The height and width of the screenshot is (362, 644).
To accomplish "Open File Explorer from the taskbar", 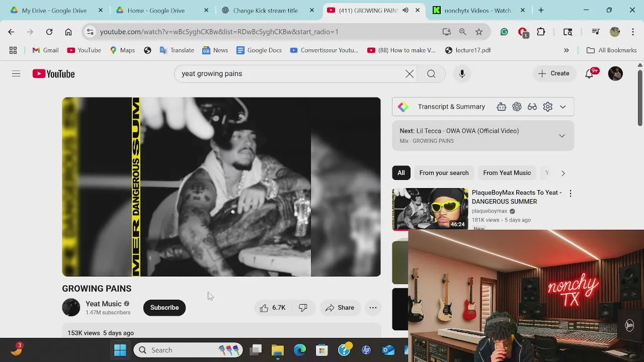I will [x=278, y=350].
